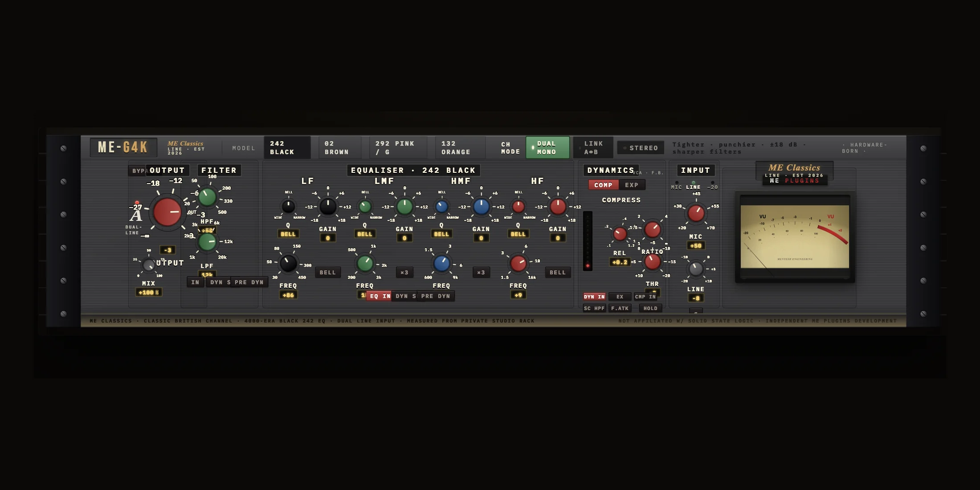980x490 pixels.
Task: Toggle PRE DYN in the filter section
Action: coord(249,282)
